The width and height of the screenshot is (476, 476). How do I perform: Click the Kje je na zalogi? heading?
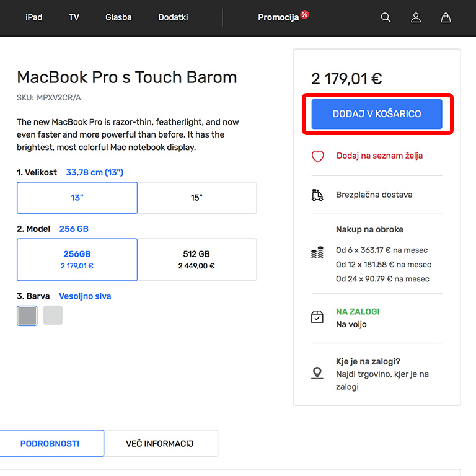pos(368,361)
